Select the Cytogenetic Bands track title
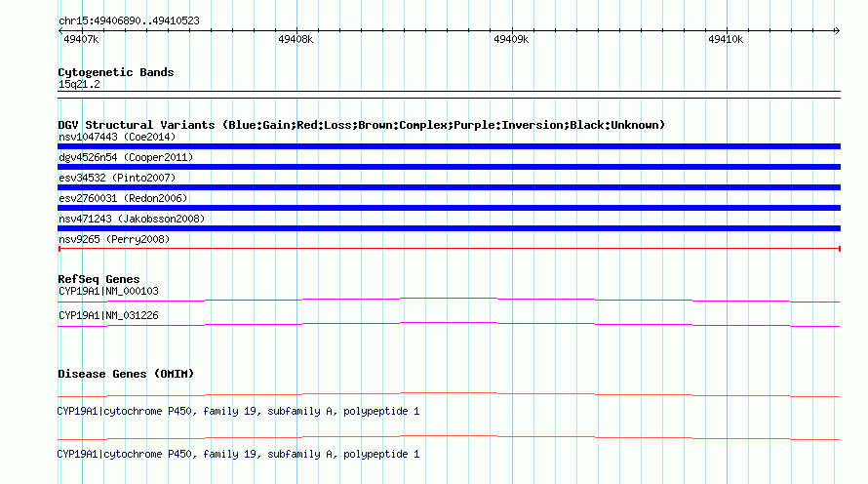 pos(116,72)
